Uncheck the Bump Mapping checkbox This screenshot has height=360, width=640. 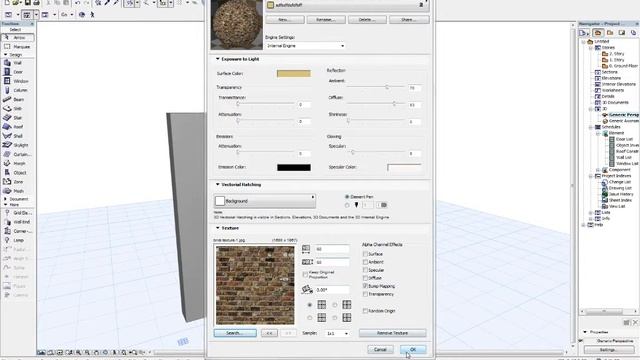coord(365,286)
